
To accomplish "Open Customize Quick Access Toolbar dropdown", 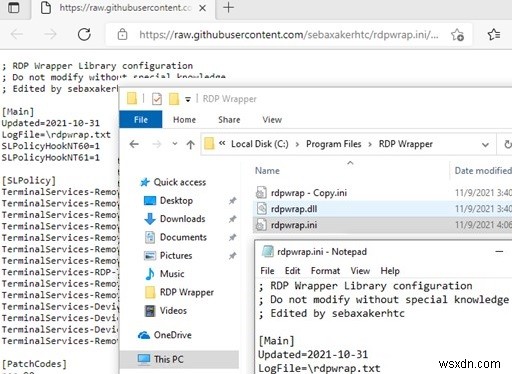I will coord(188,99).
